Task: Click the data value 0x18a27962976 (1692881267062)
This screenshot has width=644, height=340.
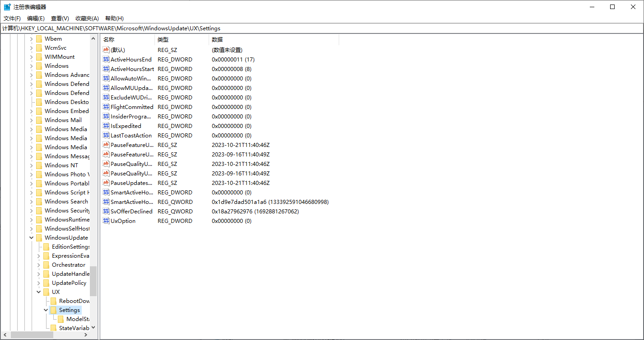Action: 255,211
